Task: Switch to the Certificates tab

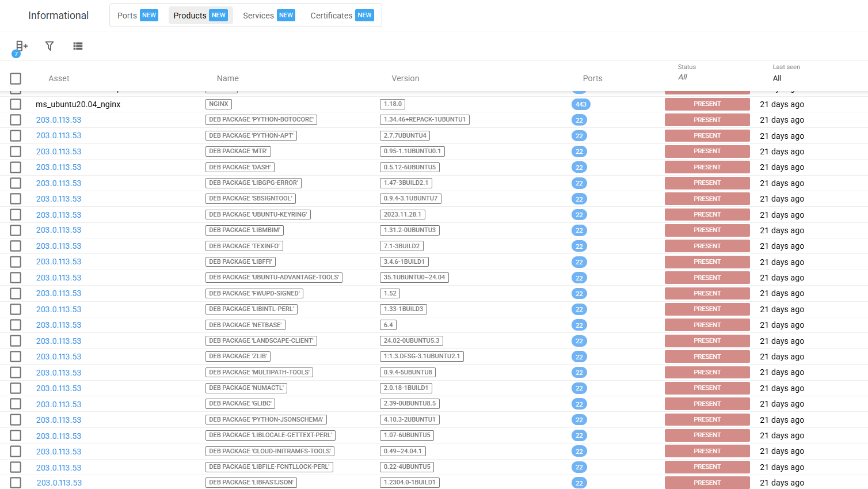Action: click(x=341, y=16)
